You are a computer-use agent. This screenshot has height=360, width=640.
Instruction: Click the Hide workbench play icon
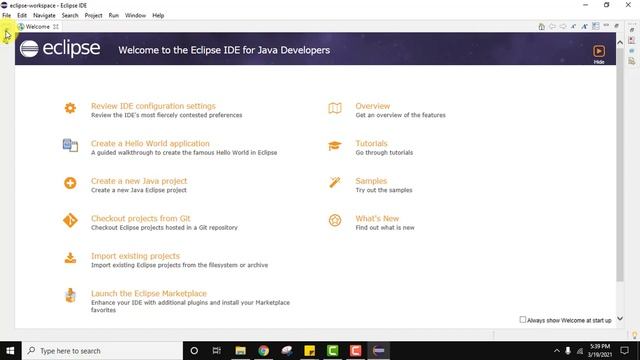(x=599, y=51)
